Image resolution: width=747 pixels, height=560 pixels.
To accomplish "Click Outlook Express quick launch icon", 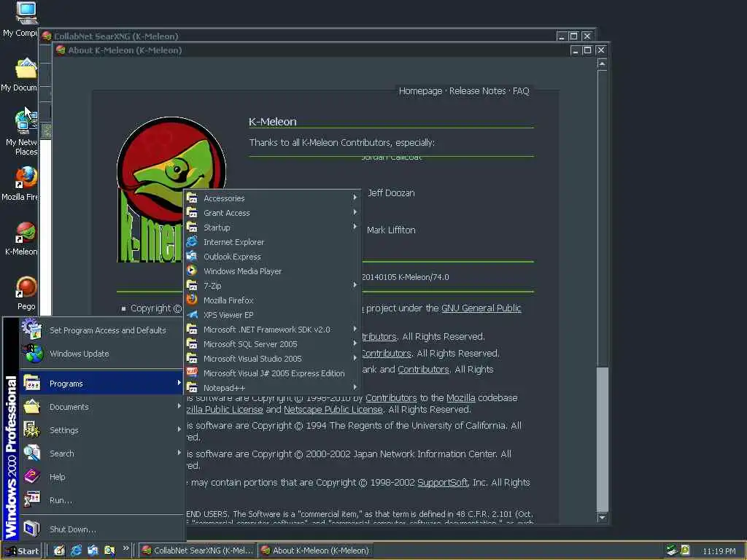I will click(93, 551).
